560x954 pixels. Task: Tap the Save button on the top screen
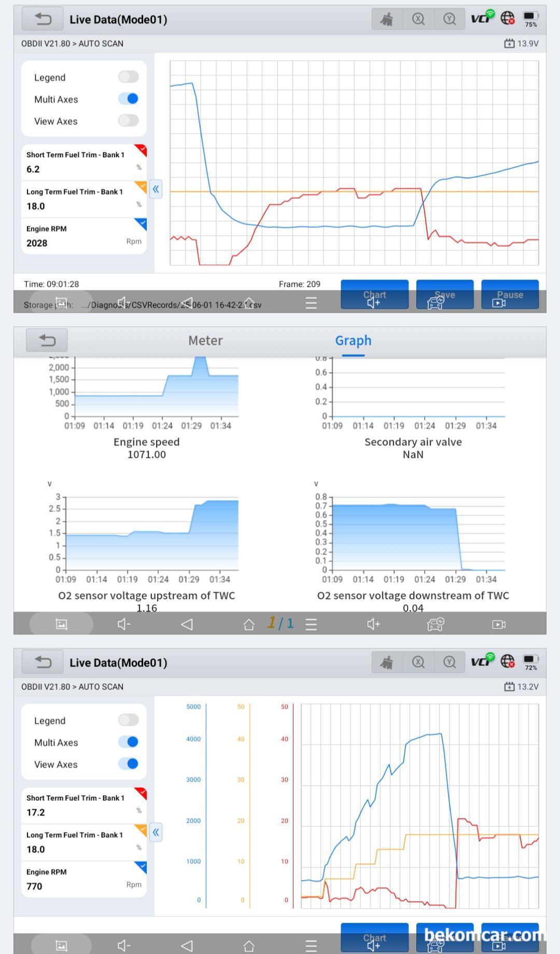[x=445, y=295]
